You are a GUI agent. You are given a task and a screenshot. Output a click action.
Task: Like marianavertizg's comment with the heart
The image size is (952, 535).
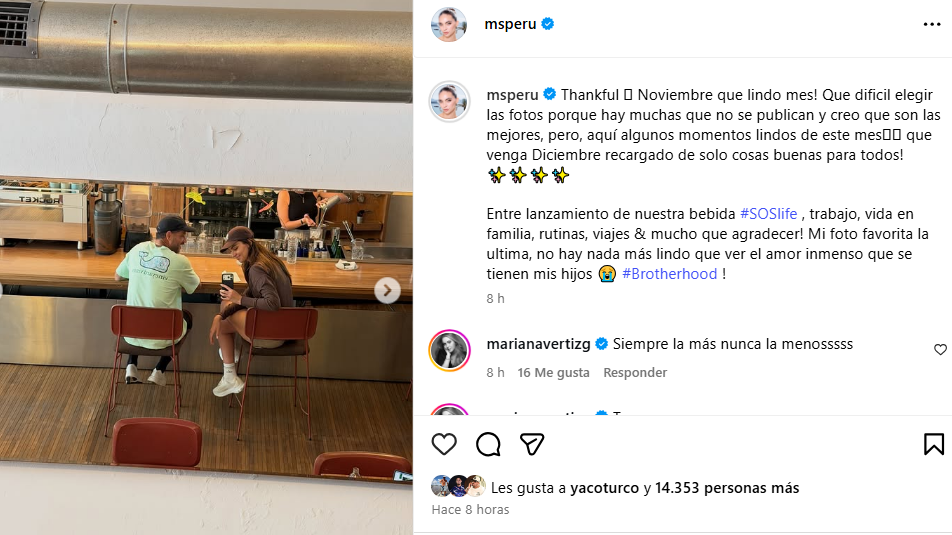tap(940, 349)
